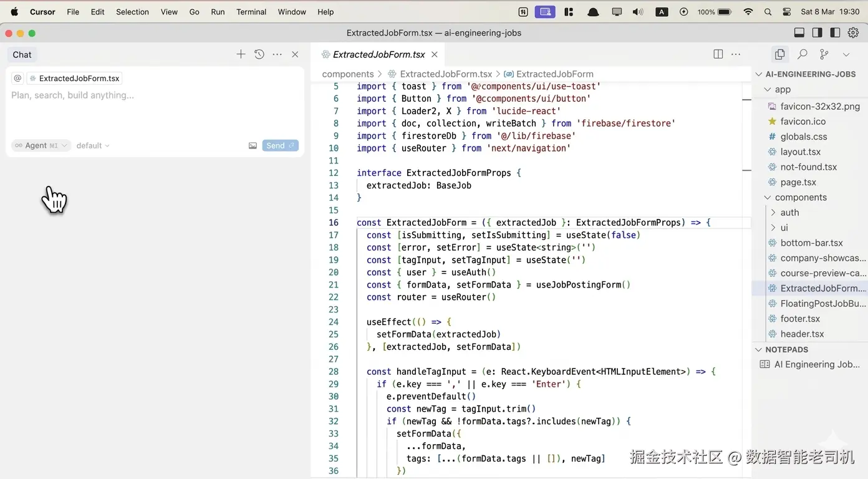Open editor more actions ellipsis
This screenshot has height=479, width=868.
[736, 54]
